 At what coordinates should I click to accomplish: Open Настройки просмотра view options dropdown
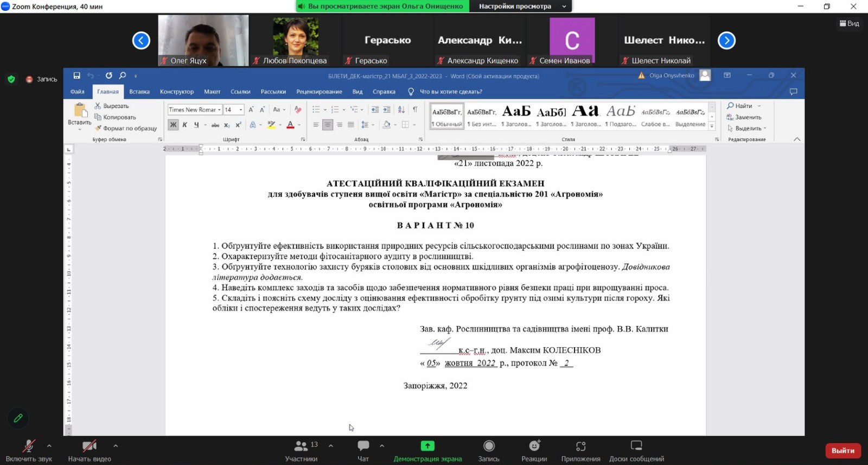(x=522, y=7)
